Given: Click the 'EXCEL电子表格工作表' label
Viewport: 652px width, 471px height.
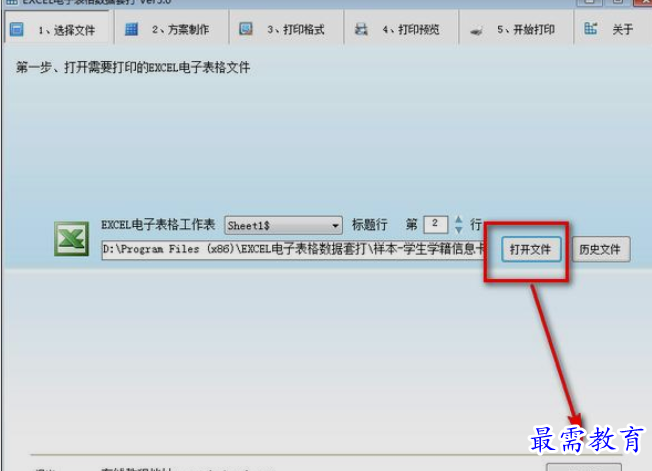Looking at the screenshot, I should coord(158,225).
